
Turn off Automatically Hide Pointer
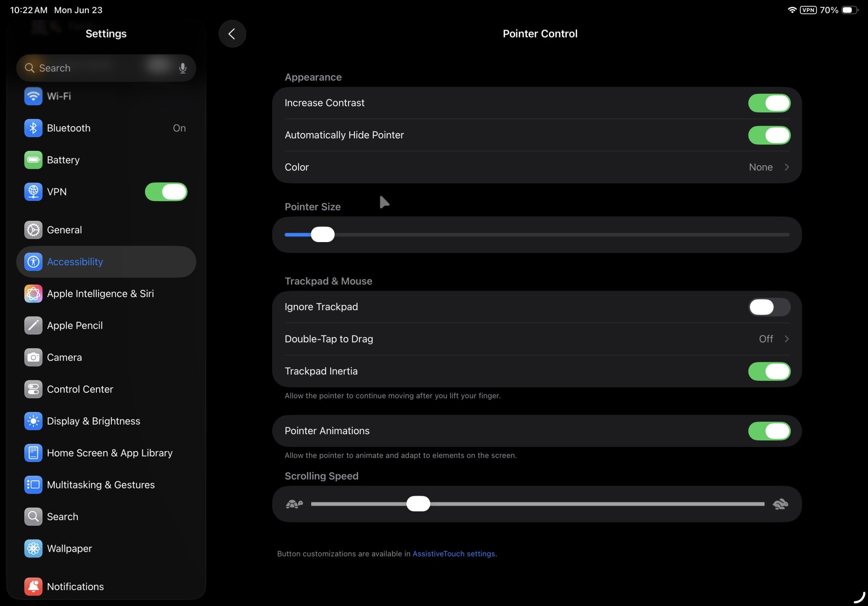coord(769,135)
